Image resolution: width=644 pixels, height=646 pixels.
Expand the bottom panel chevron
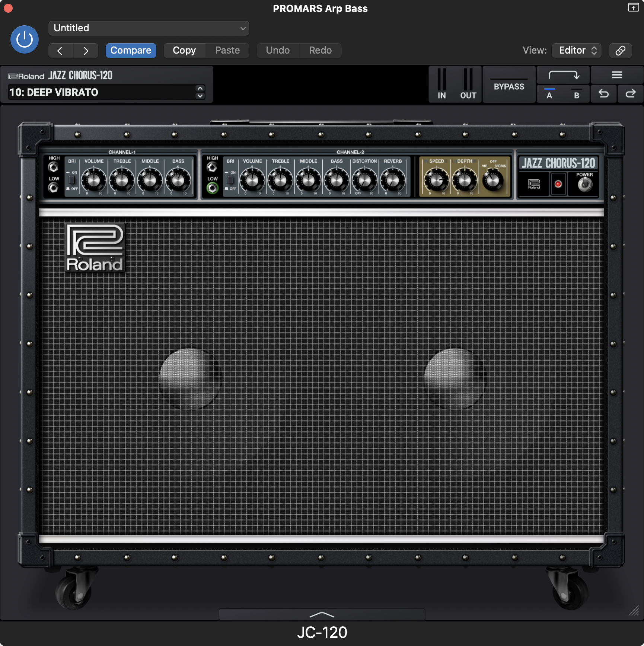point(322,614)
